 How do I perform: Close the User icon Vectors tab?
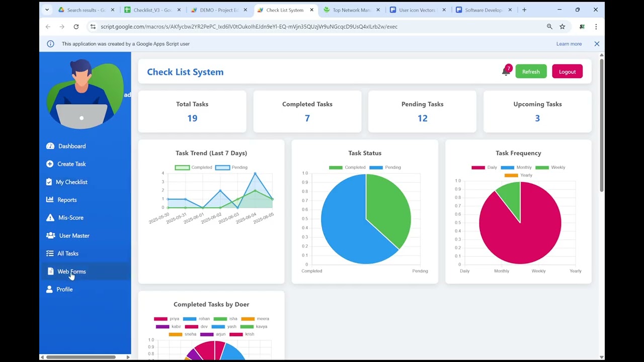coord(444,10)
